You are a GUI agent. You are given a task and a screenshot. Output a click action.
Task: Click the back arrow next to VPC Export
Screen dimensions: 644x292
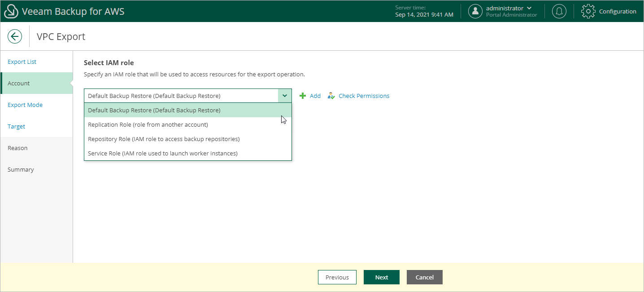coord(15,36)
